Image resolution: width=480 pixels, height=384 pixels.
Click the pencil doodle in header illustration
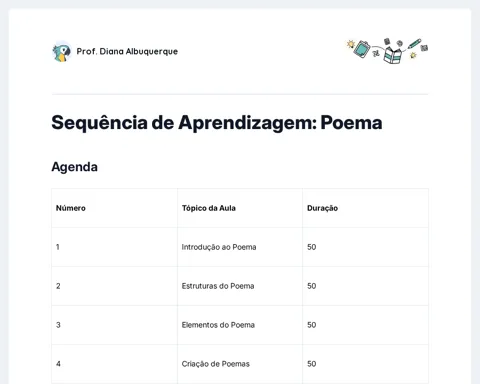415,43
